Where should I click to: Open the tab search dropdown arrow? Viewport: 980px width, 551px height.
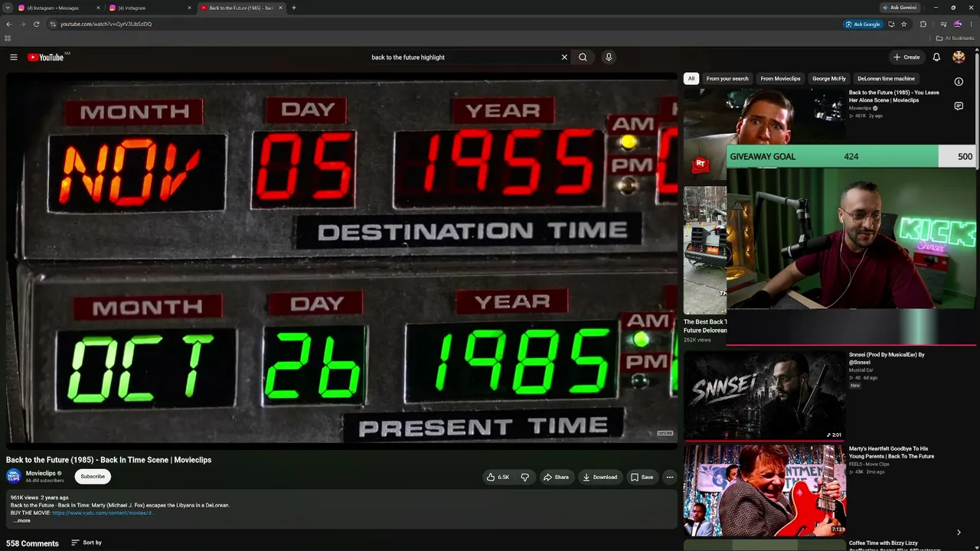tap(7, 8)
